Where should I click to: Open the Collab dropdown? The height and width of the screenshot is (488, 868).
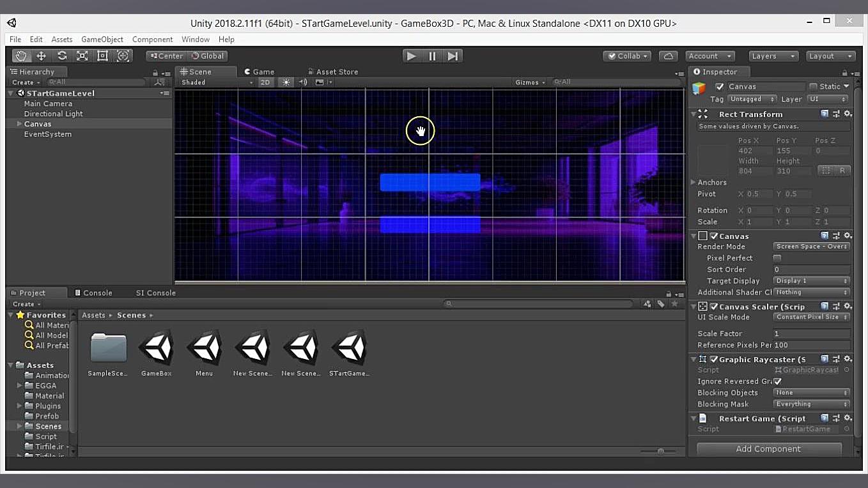click(x=627, y=56)
